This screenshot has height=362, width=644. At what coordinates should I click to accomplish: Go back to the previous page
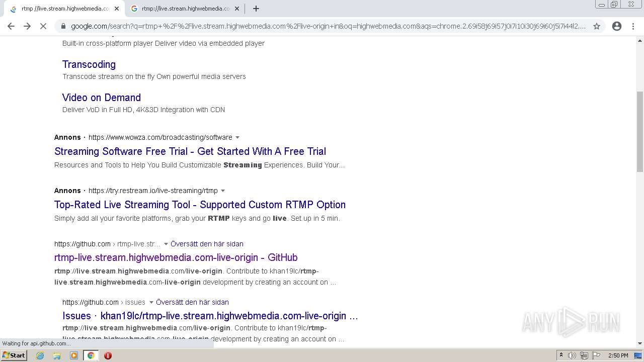click(x=11, y=26)
